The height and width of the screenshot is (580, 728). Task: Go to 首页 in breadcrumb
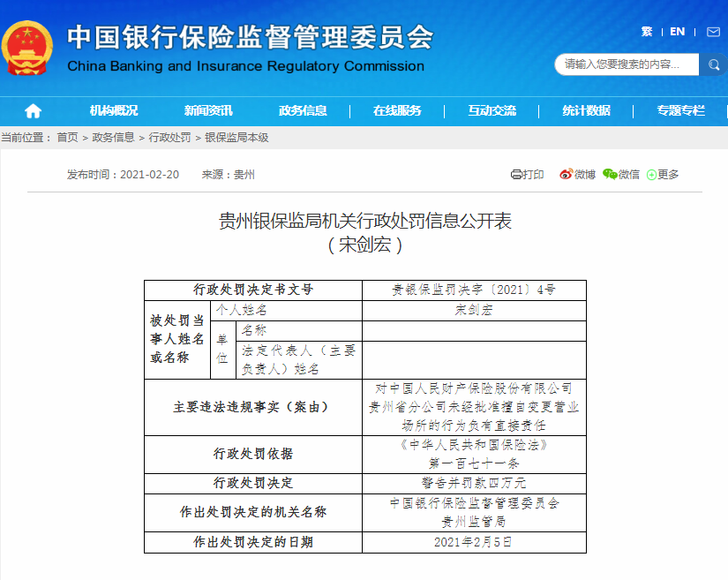(x=67, y=138)
